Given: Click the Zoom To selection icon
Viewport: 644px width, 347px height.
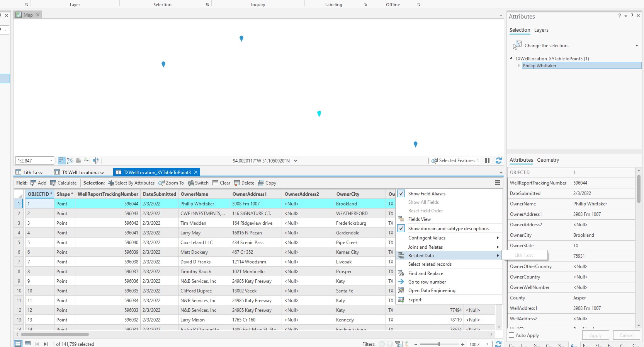Looking at the screenshot, I should (x=161, y=183).
